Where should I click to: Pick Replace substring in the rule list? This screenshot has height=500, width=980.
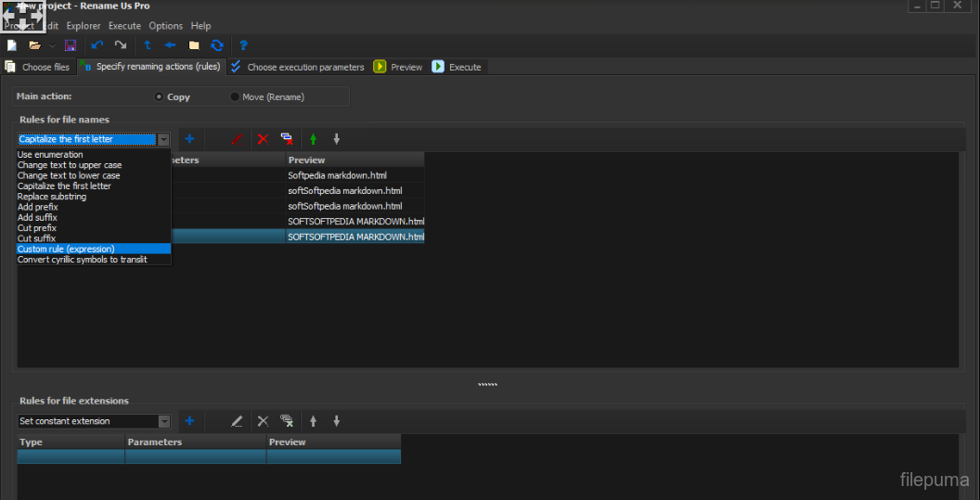click(52, 197)
